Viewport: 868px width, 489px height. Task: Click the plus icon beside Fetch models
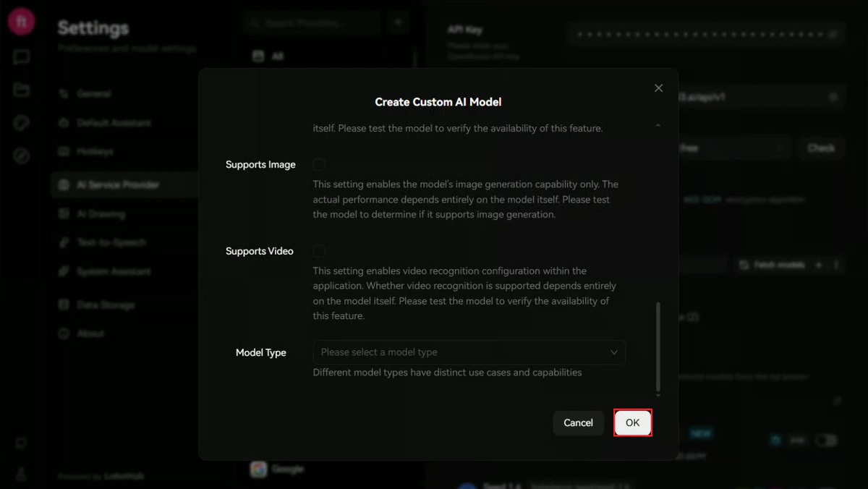click(x=819, y=265)
